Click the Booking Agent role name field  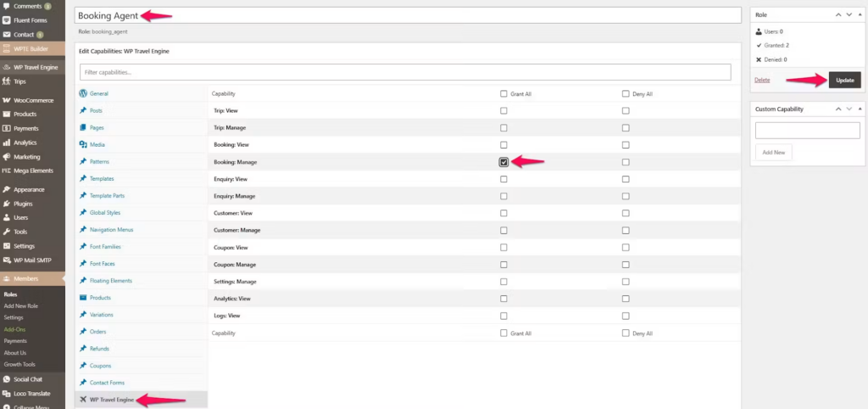408,15
